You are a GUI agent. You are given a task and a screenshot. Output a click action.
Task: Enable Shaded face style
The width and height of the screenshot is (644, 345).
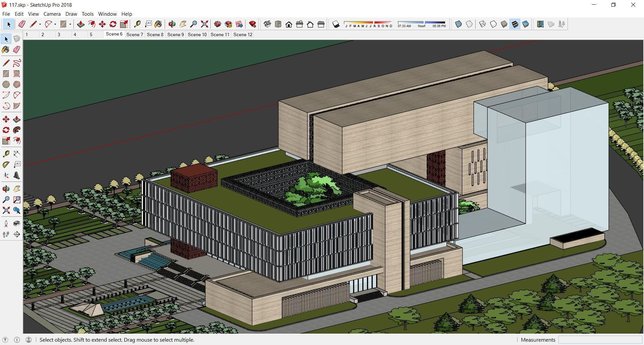[x=504, y=24]
